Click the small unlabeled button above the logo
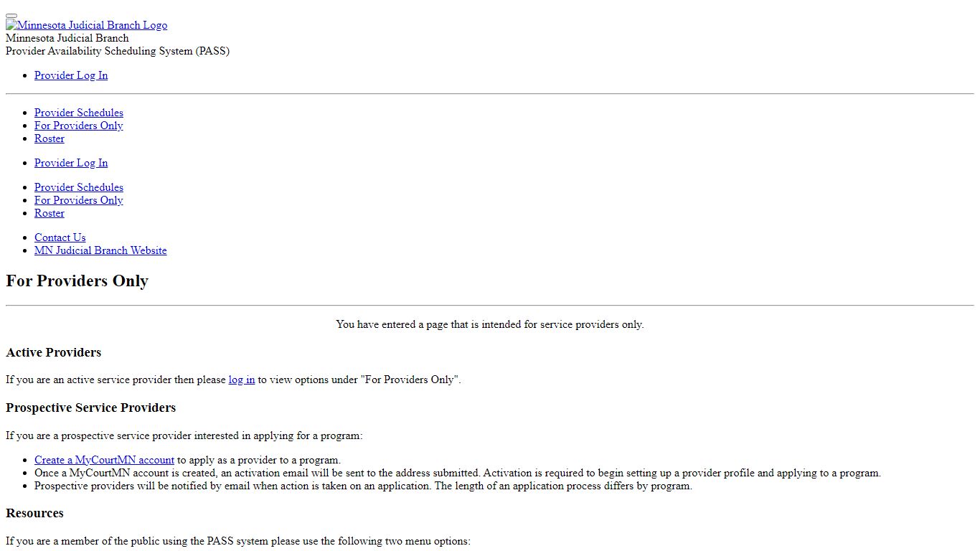This screenshot has height=551, width=980. click(11, 15)
